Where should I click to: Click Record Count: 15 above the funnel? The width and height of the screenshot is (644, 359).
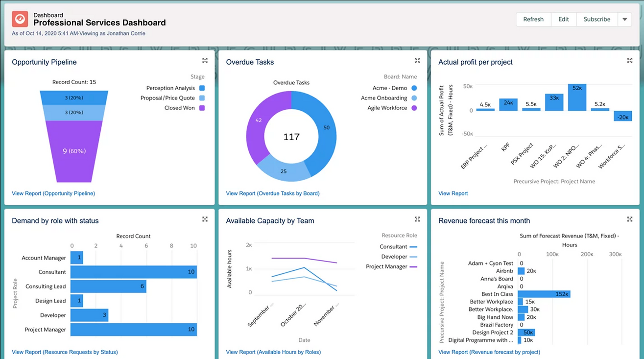(74, 82)
